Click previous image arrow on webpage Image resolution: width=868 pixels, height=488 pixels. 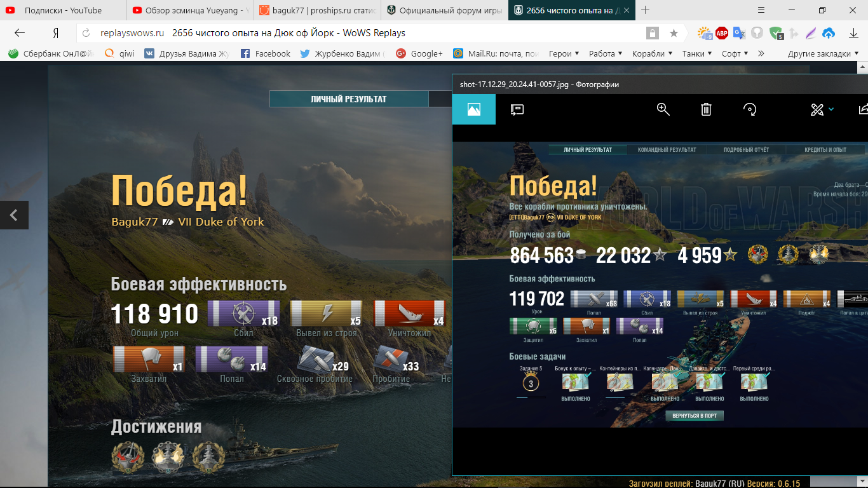click(x=14, y=215)
